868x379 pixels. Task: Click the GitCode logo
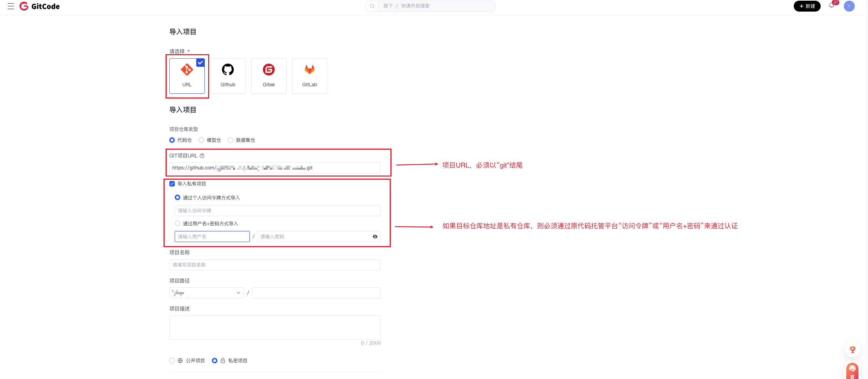(x=40, y=6)
